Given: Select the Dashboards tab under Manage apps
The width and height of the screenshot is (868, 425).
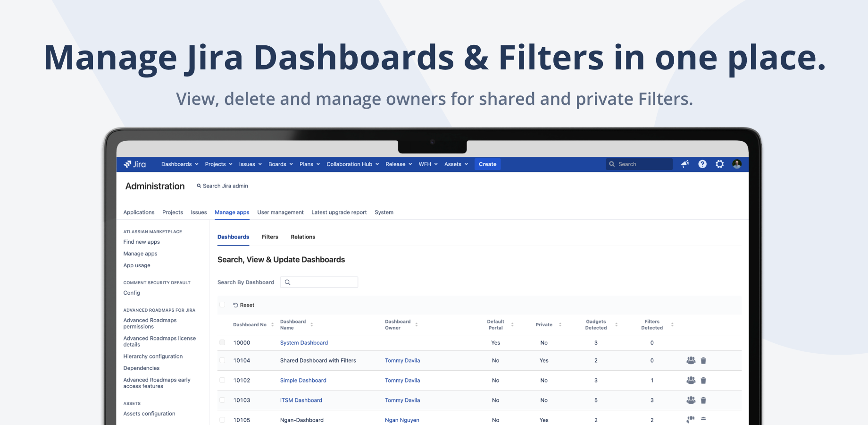Looking at the screenshot, I should point(233,237).
